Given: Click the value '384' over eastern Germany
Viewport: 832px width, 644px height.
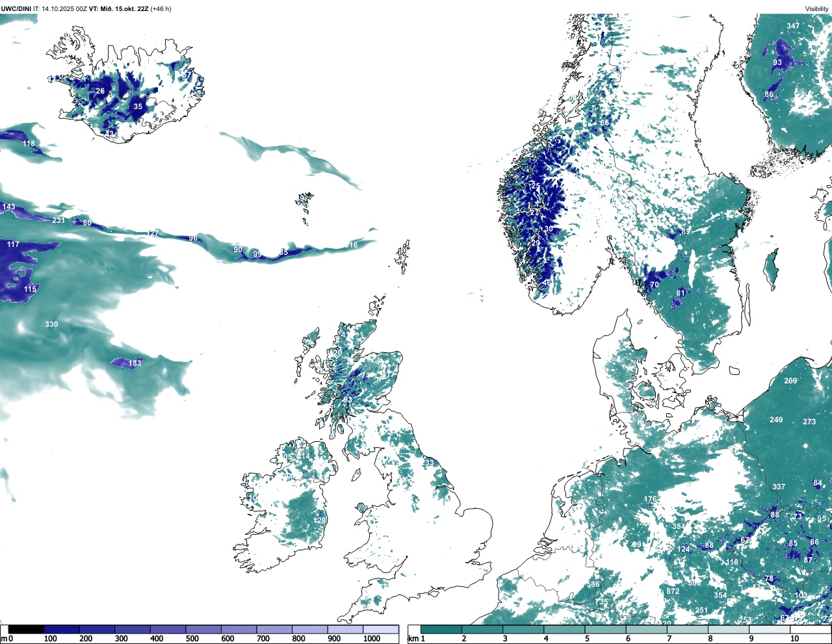Looking at the screenshot, I should coord(679,526).
